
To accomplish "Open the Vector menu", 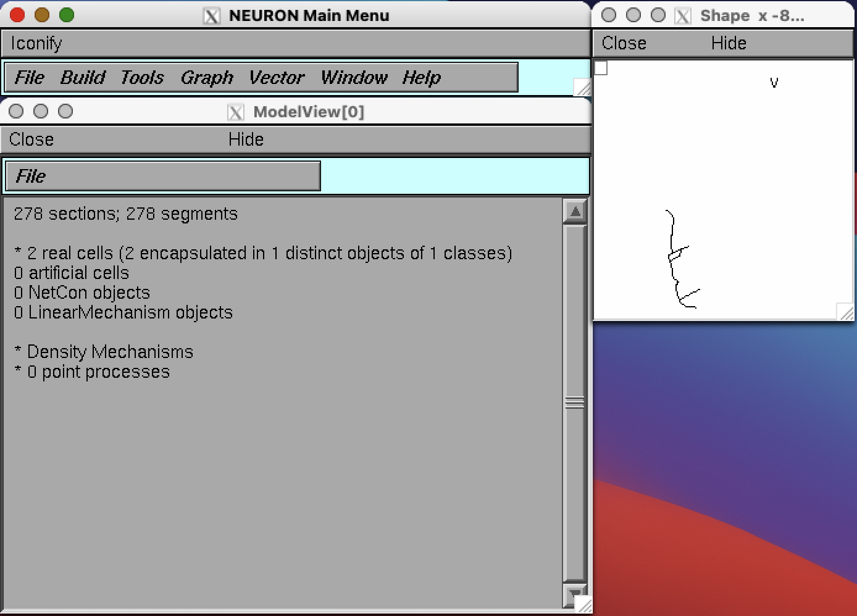I will 277,78.
